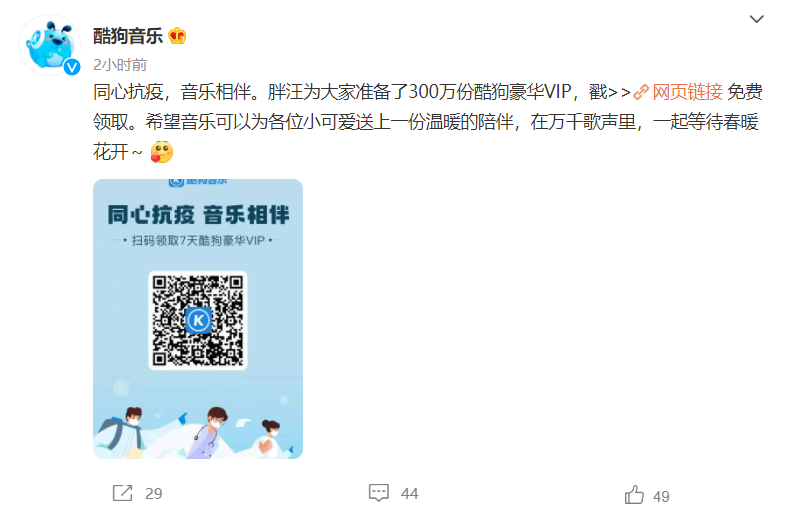Open comments via speech bubble icon
Image resolution: width=786 pixels, height=517 pixels.
coord(378,493)
